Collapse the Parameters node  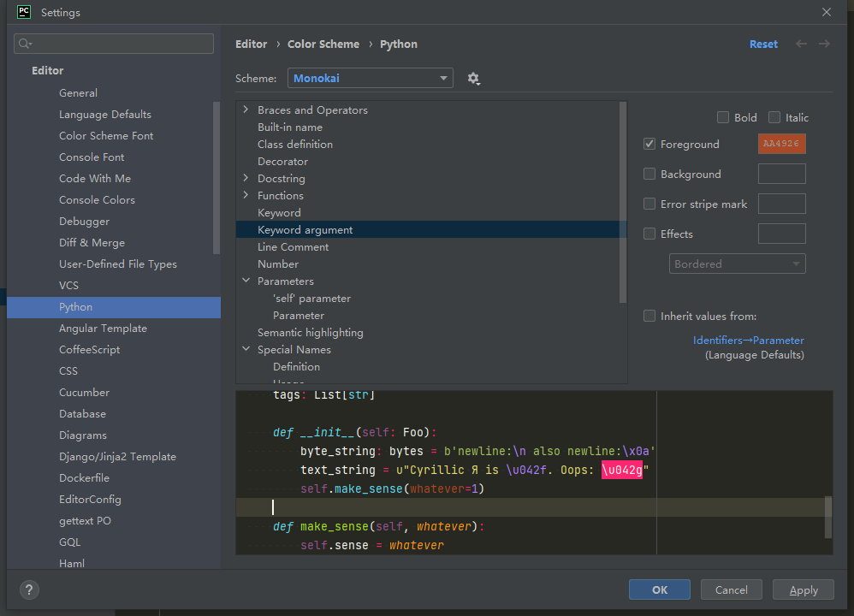coord(246,281)
